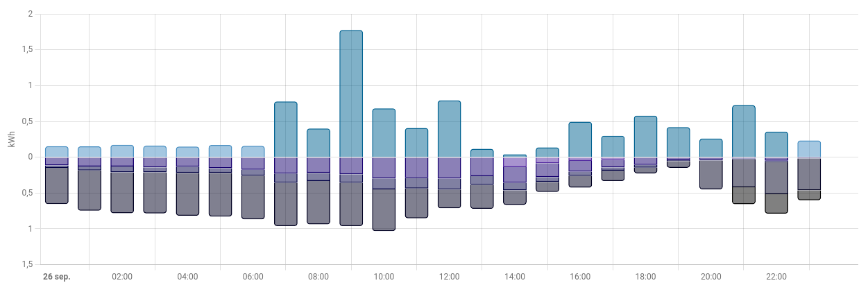Select the blue bar above 08:00
The height and width of the screenshot is (292, 868).
(318, 143)
